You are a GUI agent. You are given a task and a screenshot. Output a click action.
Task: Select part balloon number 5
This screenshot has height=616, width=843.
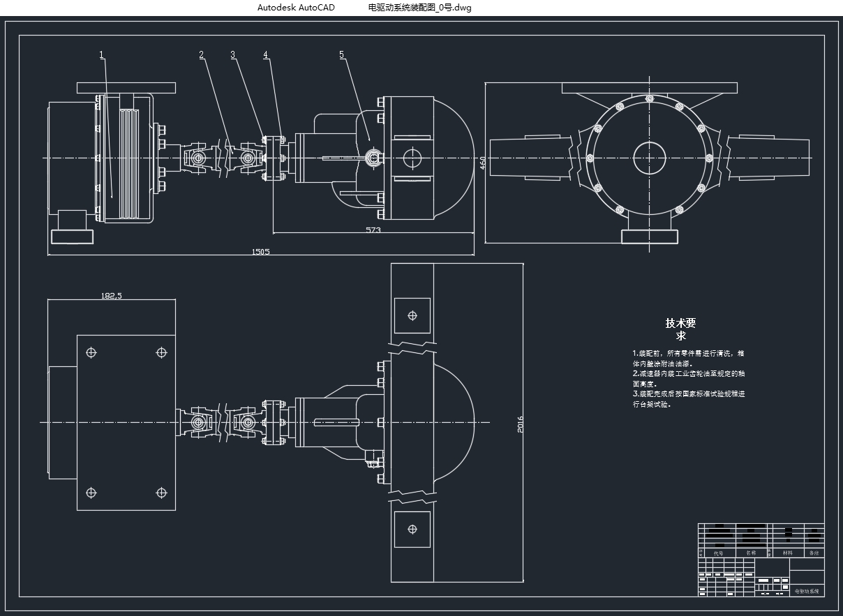342,54
